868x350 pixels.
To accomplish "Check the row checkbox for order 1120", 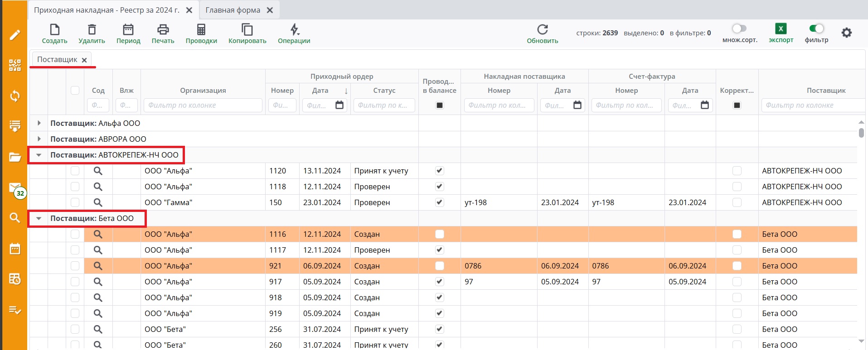I will click(75, 171).
